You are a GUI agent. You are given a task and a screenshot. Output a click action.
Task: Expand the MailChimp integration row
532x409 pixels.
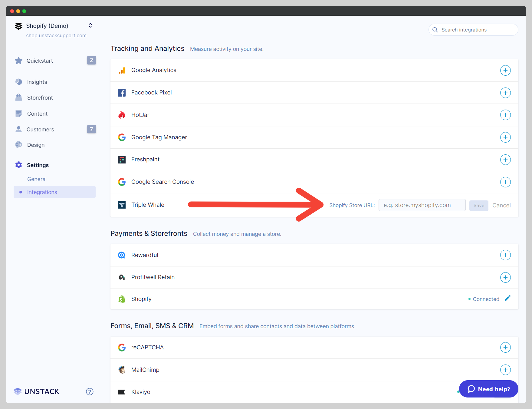(x=505, y=370)
